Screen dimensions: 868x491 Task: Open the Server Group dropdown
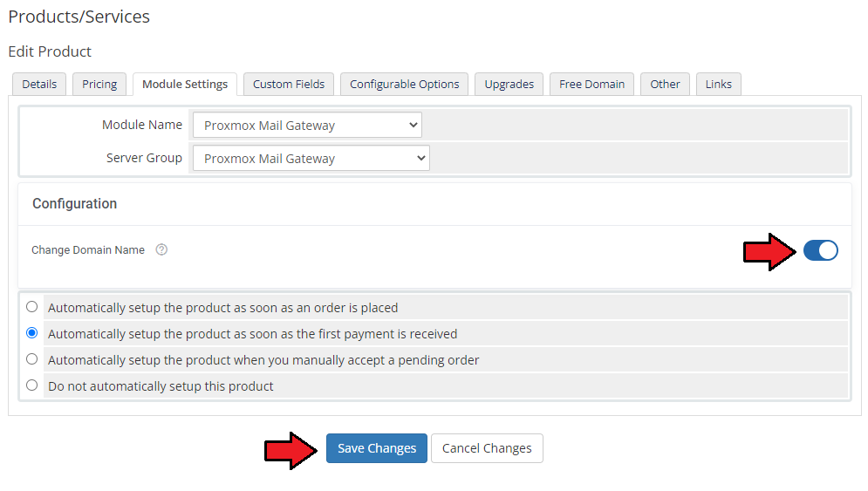click(x=311, y=159)
